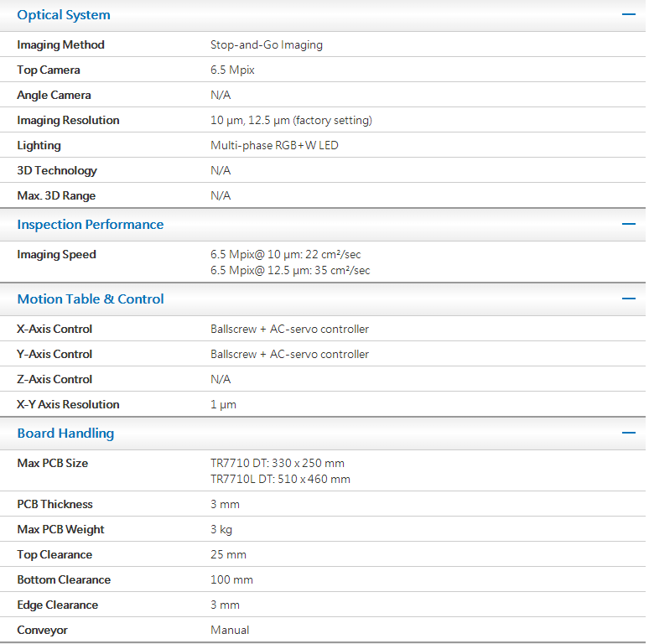The image size is (649, 644).
Task: Select the Max PCB Size label
Action: coord(53,463)
